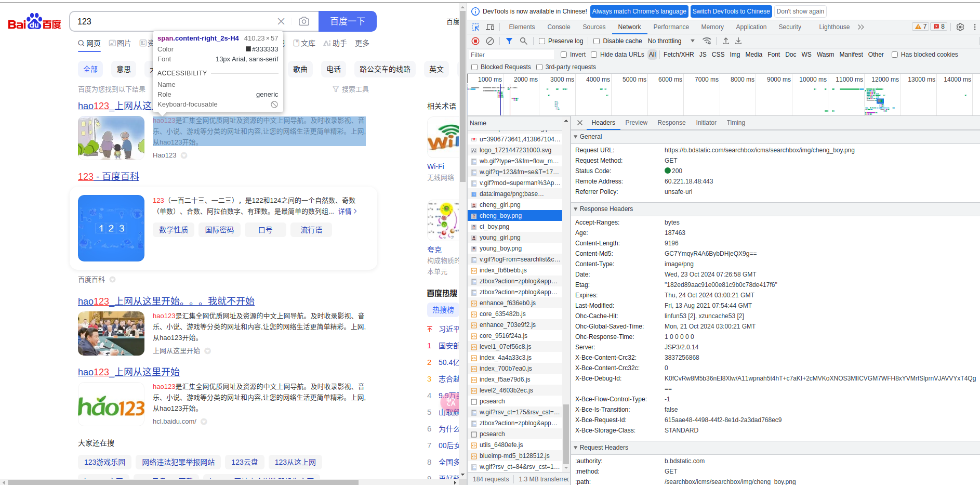
Task: Check the Disable cache checkbox
Action: [597, 41]
